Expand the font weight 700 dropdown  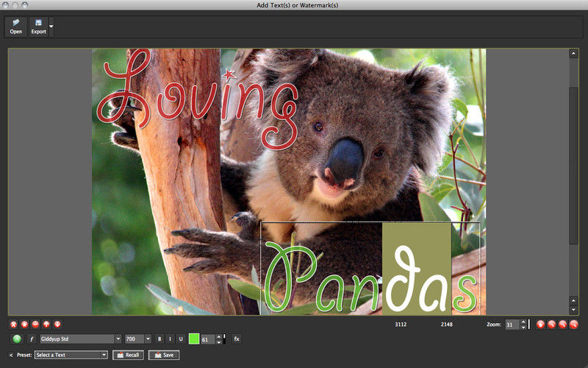[x=138, y=339]
